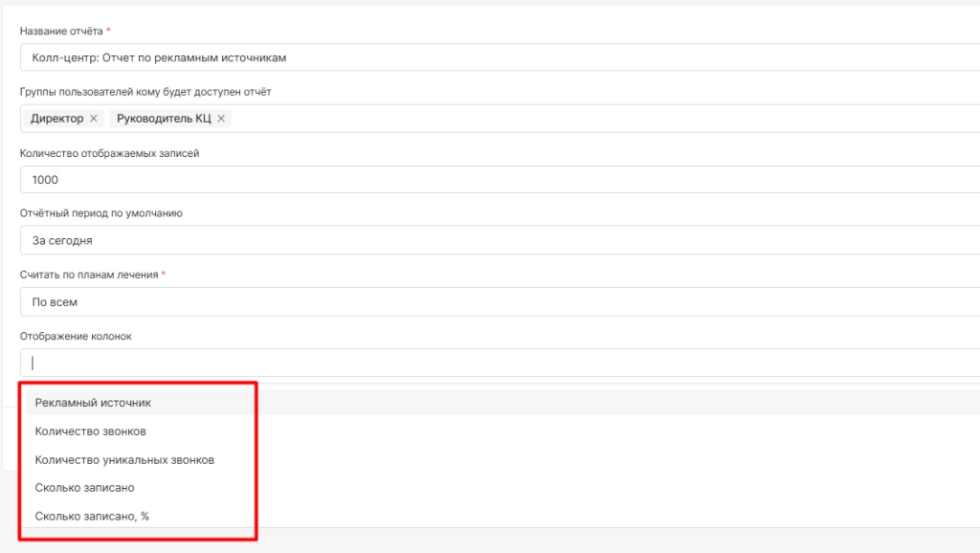Click the Директор tag label
Screen dimensions: 980x553
pos(56,119)
